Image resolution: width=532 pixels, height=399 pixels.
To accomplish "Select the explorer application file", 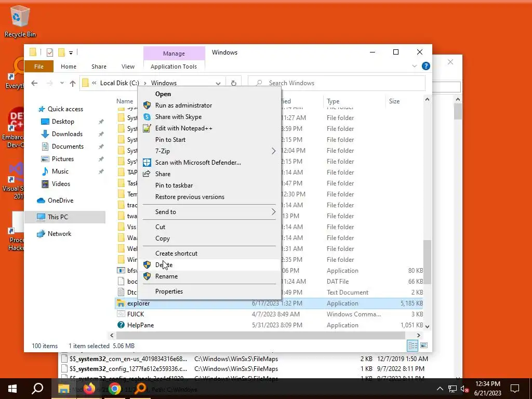I will coord(138,303).
